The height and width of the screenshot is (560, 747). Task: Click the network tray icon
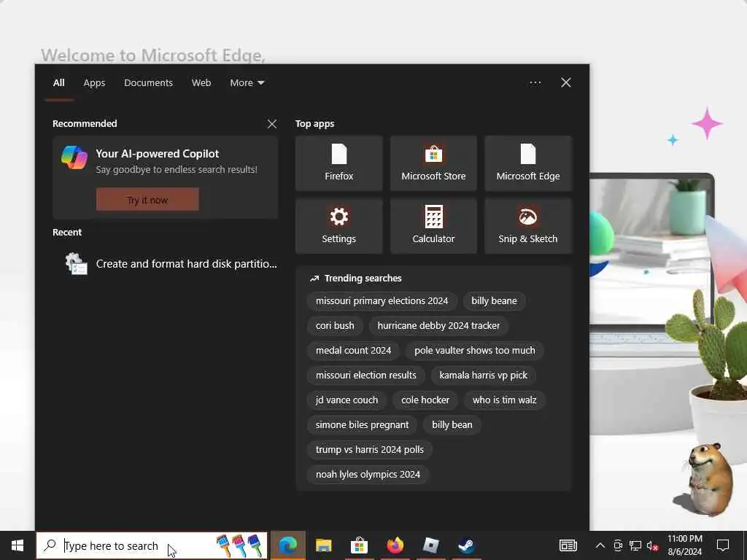click(x=635, y=545)
